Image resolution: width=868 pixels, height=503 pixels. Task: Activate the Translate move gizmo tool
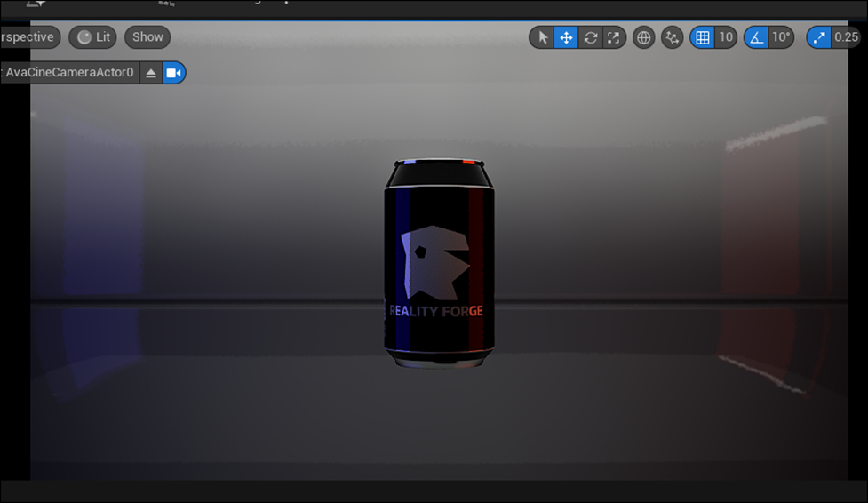pyautogui.click(x=566, y=37)
